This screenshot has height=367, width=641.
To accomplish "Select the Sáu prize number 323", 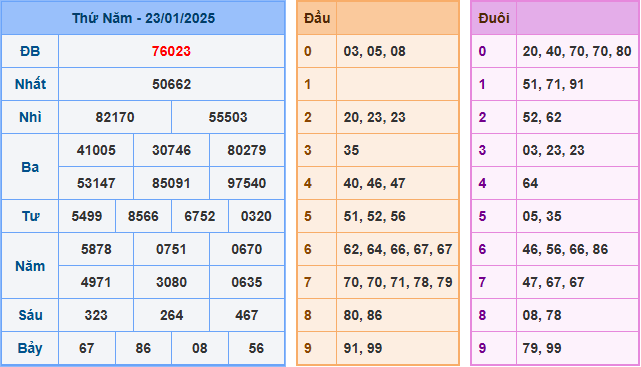I will [x=96, y=316].
